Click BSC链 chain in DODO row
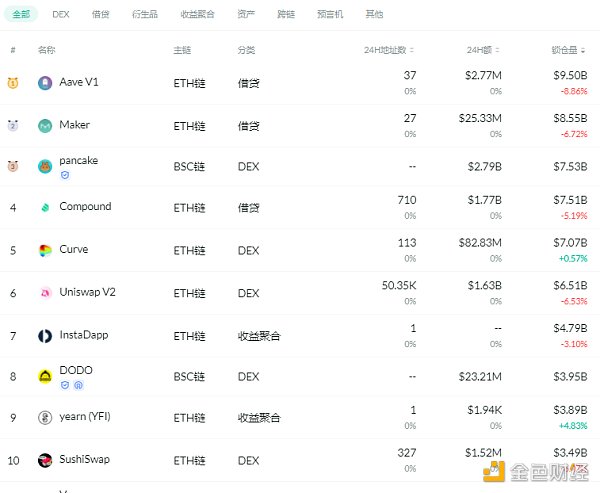The height and width of the screenshot is (493, 600). coord(189,377)
